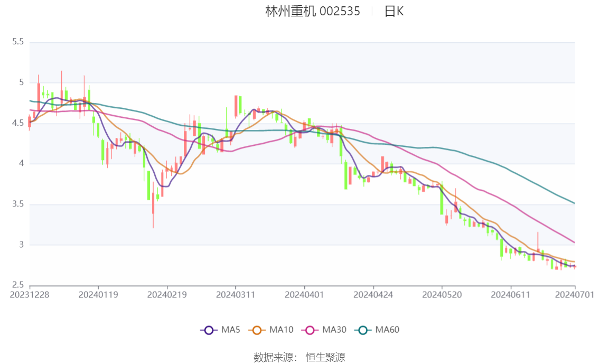Select the 20240311 date axis label
This screenshot has height=364, width=599.
[x=236, y=295]
